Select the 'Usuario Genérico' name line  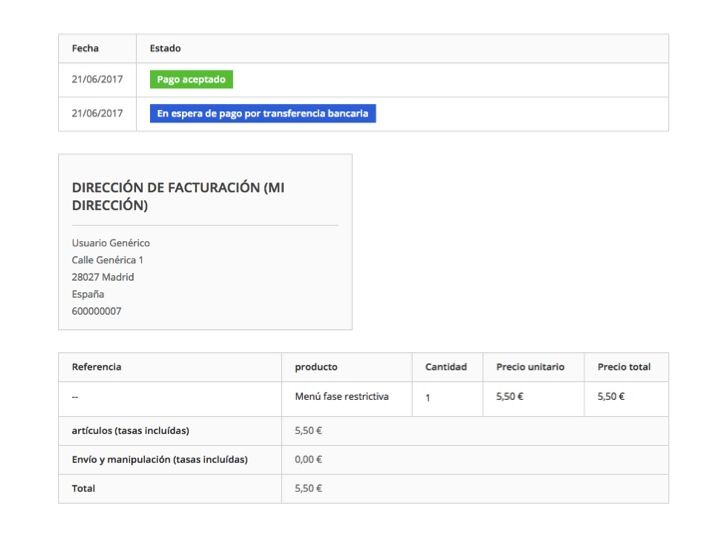click(111, 243)
